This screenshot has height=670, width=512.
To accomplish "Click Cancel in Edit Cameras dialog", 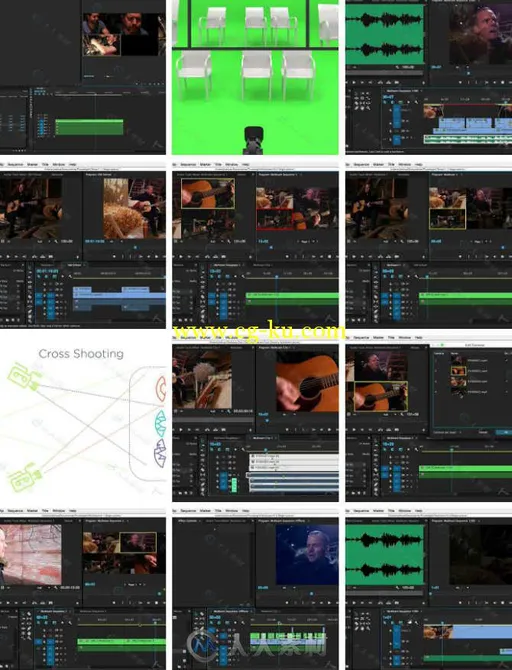I will (x=483, y=432).
